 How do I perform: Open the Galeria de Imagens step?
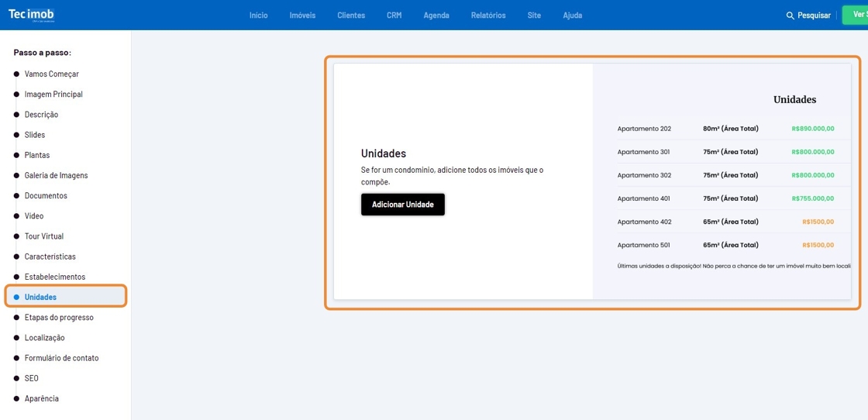(x=56, y=176)
